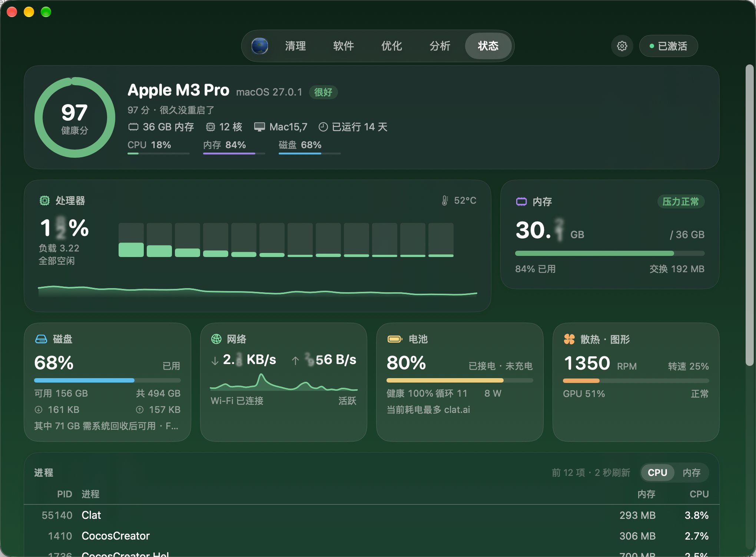Click the battery icon
The width and height of the screenshot is (756, 557).
(x=395, y=339)
